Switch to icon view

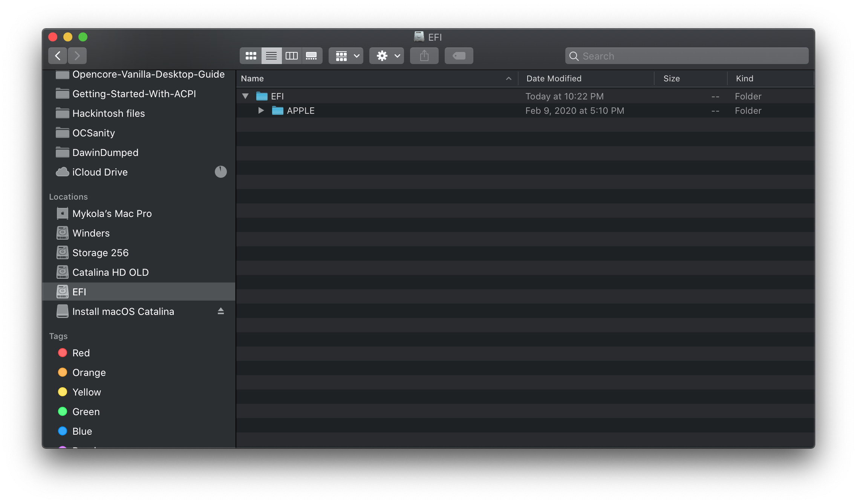coord(251,56)
